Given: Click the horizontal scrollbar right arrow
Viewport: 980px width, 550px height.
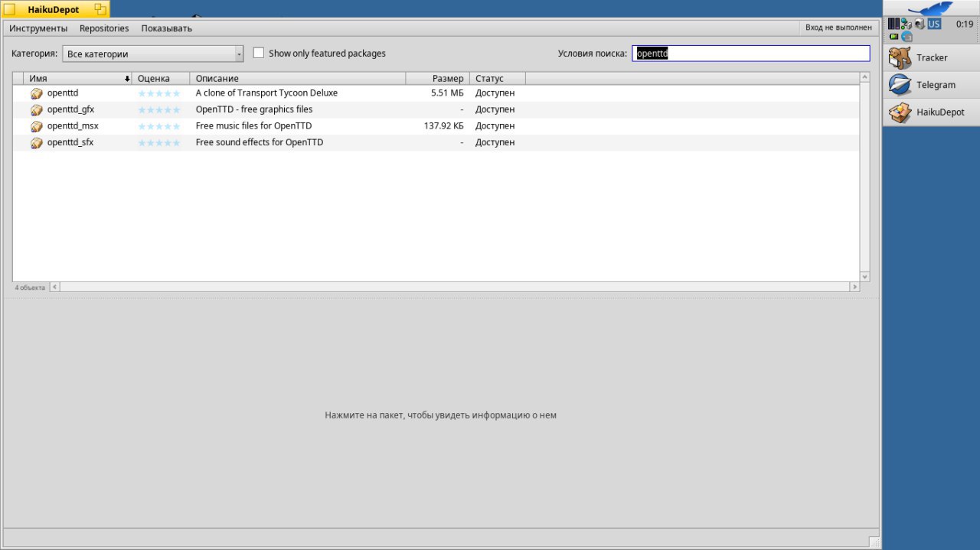Looking at the screenshot, I should [854, 287].
